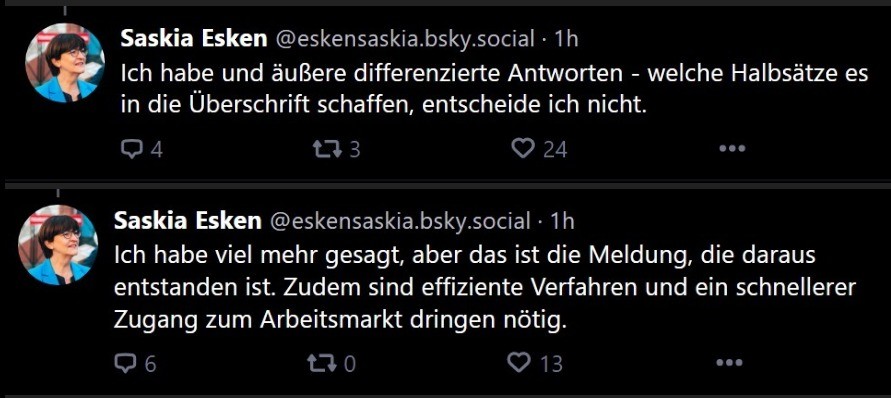The image size is (891, 398).
Task: Open more options on the Arbeitsmarkt post
Action: 729,363
